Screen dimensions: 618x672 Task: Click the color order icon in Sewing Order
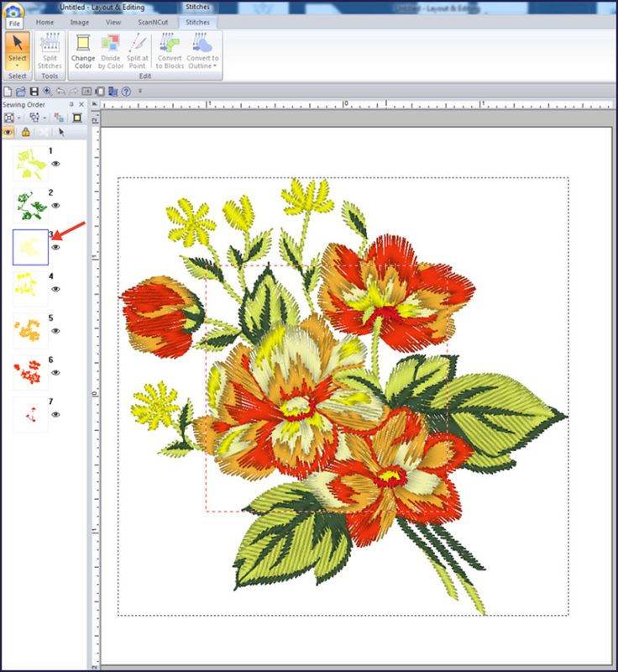(59, 118)
